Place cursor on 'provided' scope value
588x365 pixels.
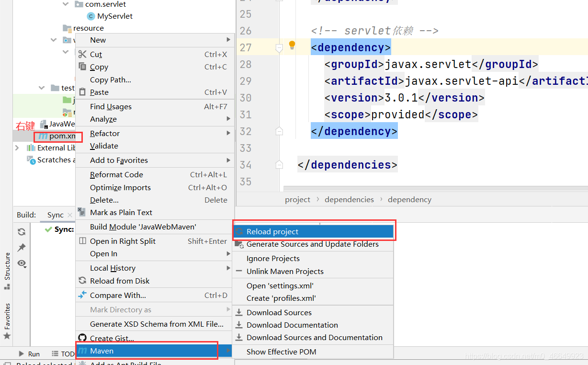(x=397, y=114)
